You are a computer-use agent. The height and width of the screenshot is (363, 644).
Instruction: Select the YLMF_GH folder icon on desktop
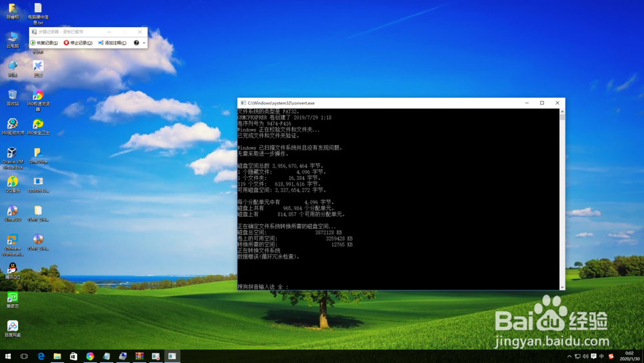[38, 213]
